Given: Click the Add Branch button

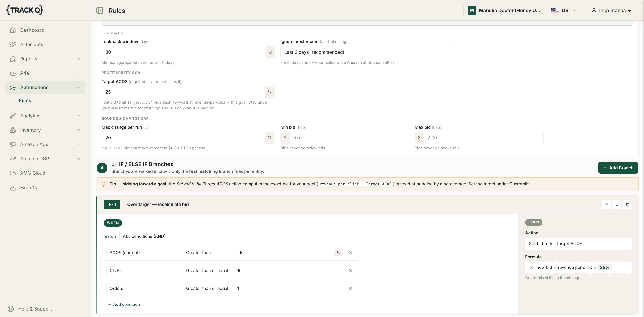Looking at the screenshot, I should point(618,168).
